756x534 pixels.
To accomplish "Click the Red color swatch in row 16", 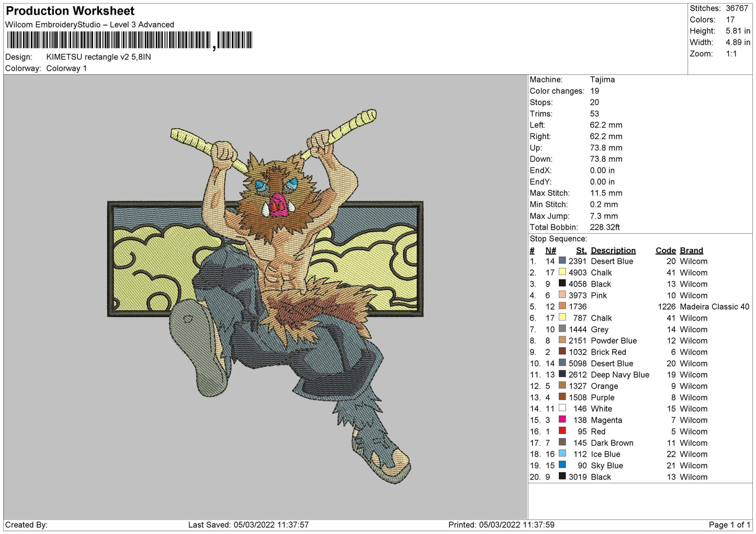I will click(562, 431).
